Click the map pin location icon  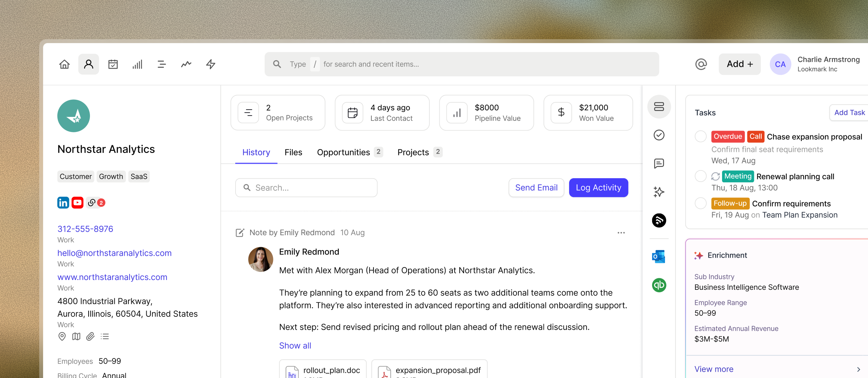click(x=62, y=336)
